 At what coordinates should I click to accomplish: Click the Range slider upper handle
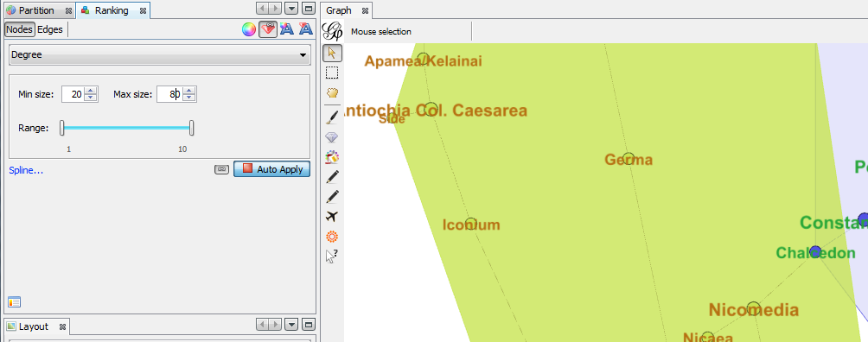pyautogui.click(x=192, y=128)
